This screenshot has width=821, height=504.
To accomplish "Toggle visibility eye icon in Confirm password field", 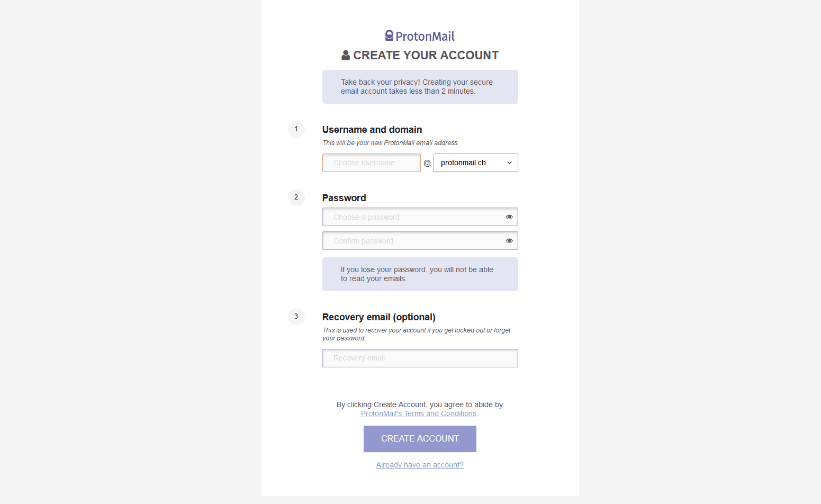I will (x=509, y=241).
